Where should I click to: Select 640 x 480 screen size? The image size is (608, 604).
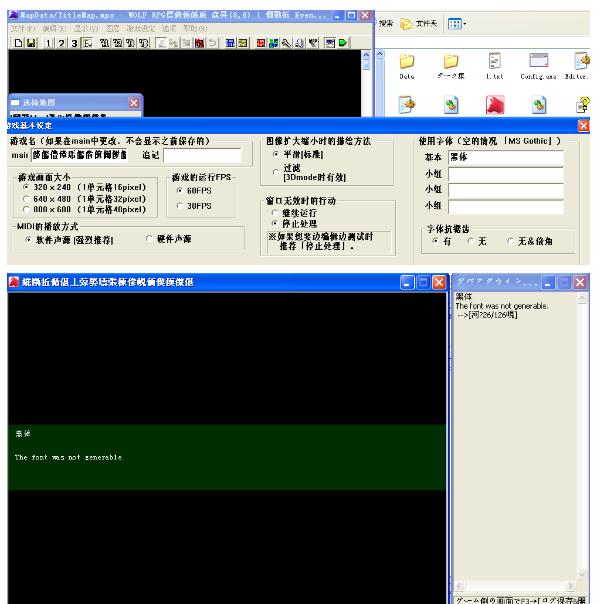coord(26,199)
